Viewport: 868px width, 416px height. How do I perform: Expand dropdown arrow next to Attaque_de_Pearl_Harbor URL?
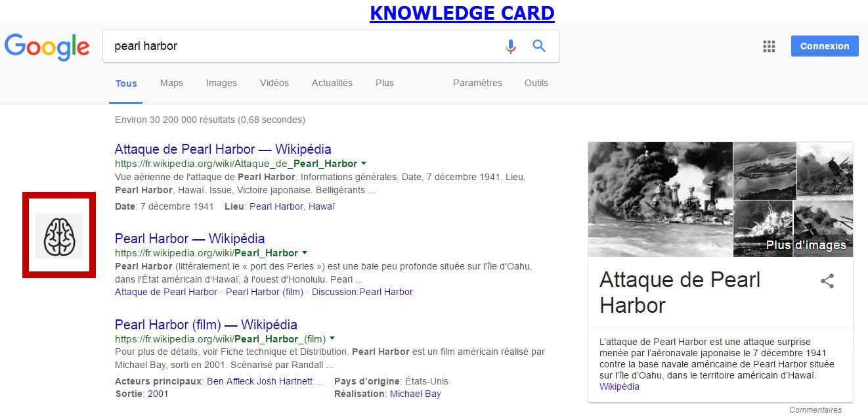click(x=364, y=163)
